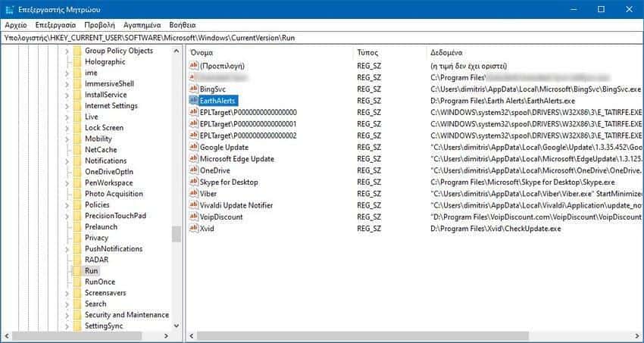Maximize the Registry Editor window

602,9
